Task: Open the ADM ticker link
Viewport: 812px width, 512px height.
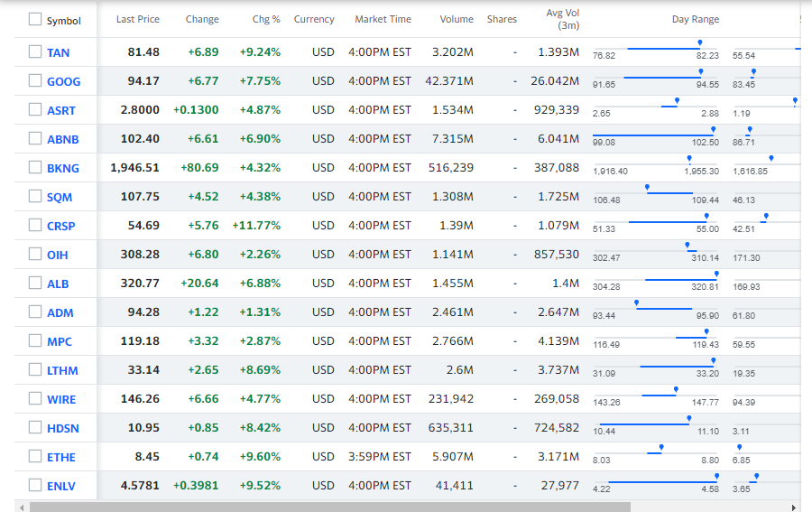Action: tap(60, 313)
